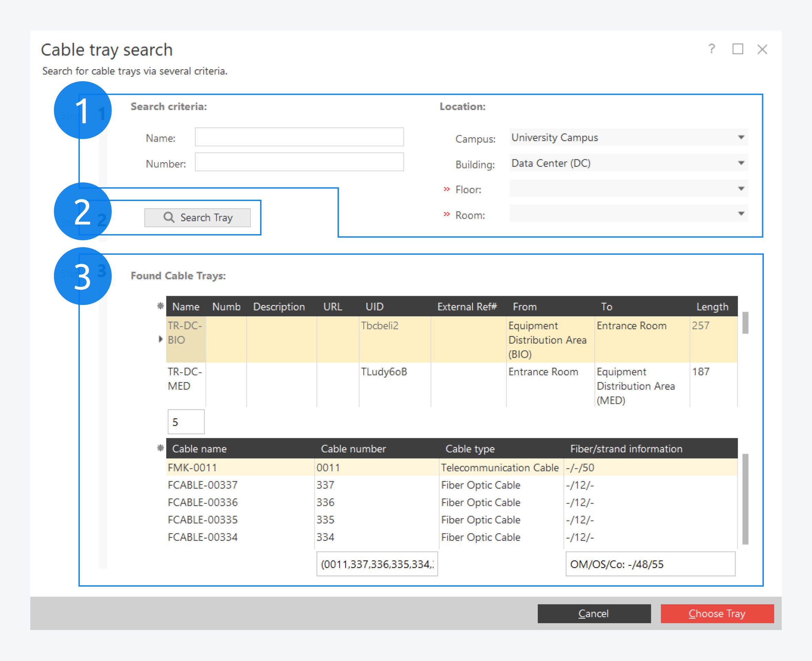The image size is (812, 661).
Task: Sort by the Length column header
Action: 712,306
